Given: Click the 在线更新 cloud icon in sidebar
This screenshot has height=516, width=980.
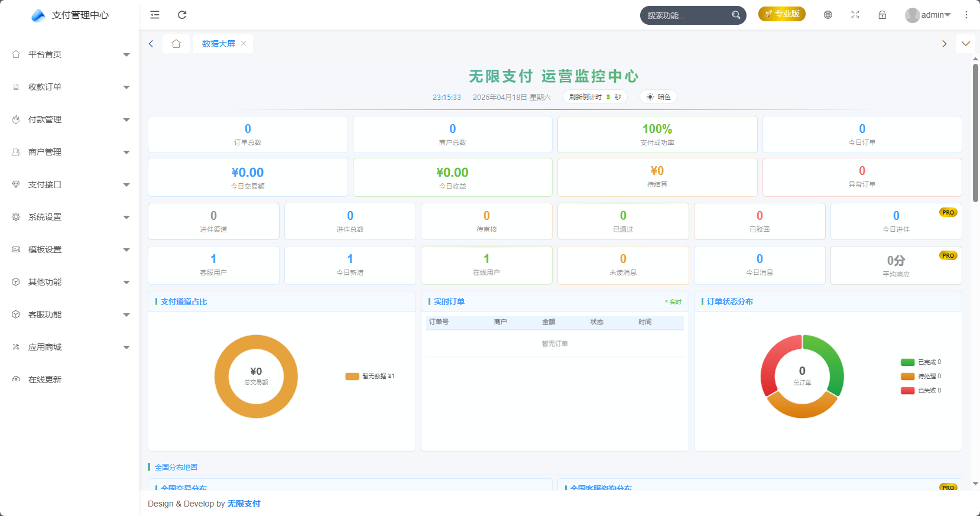Looking at the screenshot, I should (16, 379).
